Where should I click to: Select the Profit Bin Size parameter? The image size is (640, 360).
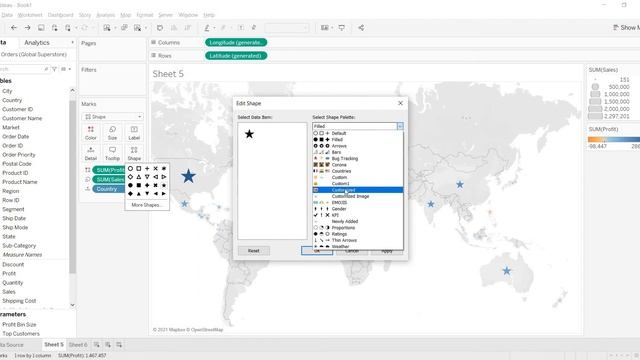click(19, 324)
